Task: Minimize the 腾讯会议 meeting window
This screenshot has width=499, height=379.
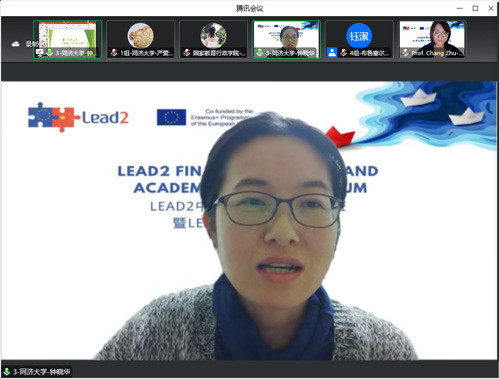Action: coord(460,8)
